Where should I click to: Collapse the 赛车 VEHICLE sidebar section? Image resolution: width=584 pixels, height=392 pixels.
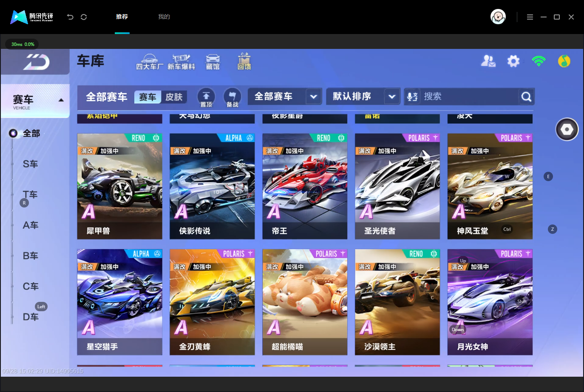(x=35, y=101)
